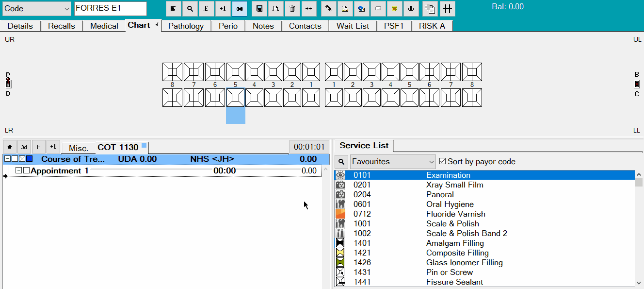This screenshot has width=644, height=289.
Task: Click the yellow icon beside code 1421
Action: (x=340, y=253)
